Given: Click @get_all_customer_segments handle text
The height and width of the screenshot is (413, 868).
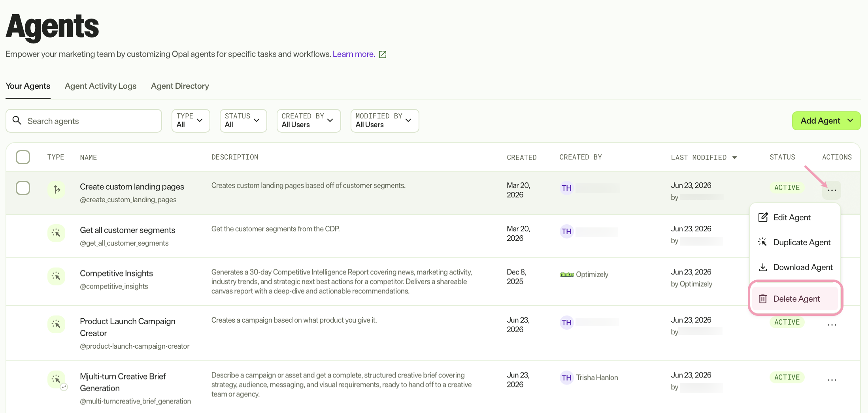Looking at the screenshot, I should (x=124, y=243).
